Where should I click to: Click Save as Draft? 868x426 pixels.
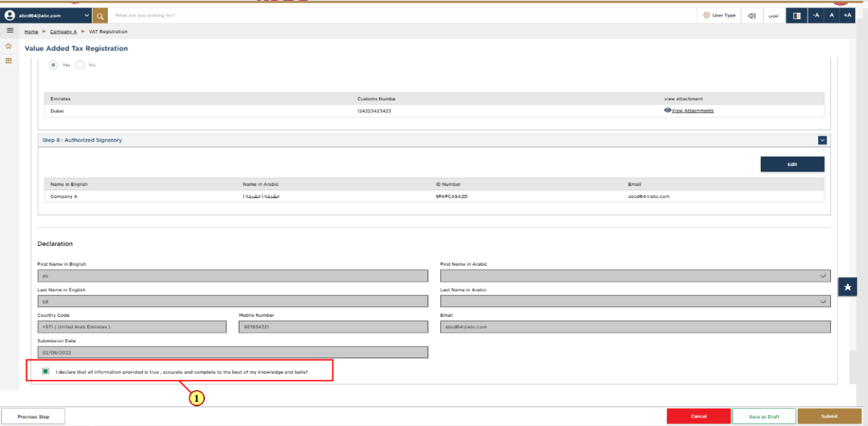tap(764, 417)
